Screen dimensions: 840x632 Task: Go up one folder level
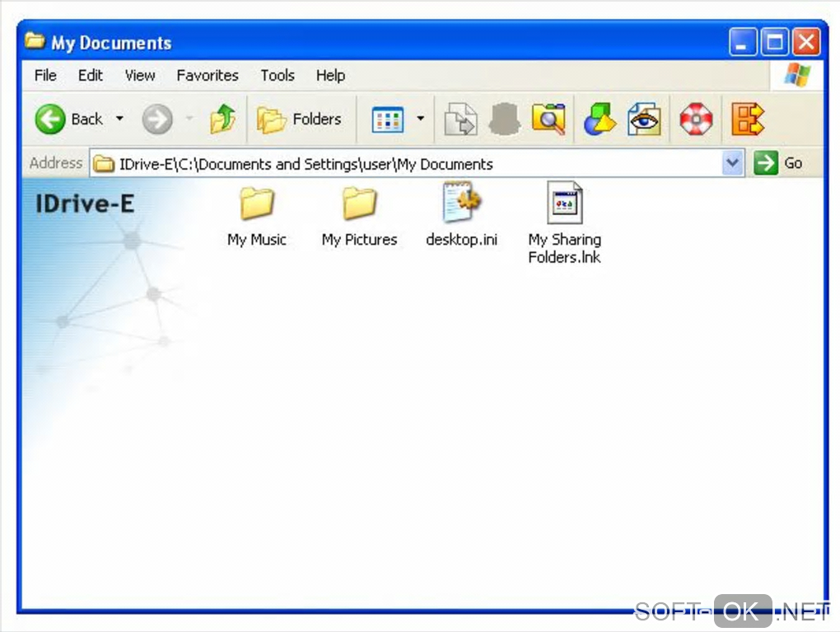[223, 119]
